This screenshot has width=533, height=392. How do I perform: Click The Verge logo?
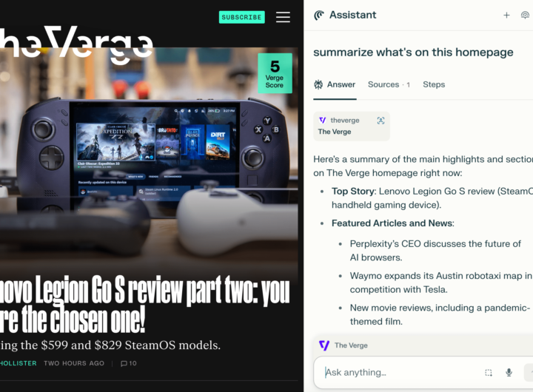76,44
